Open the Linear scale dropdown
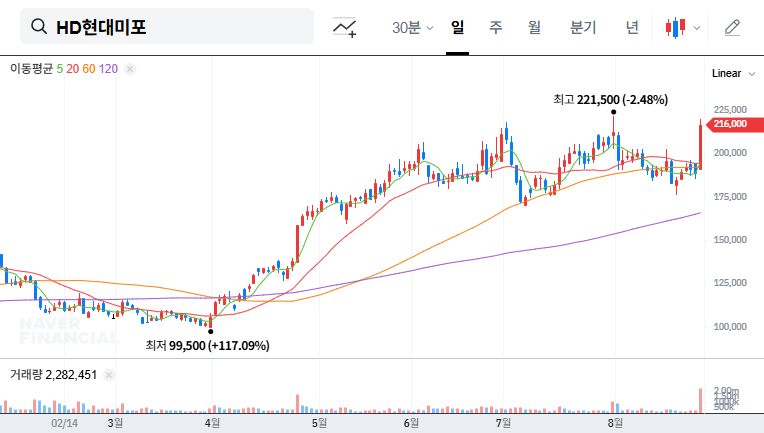The width and height of the screenshot is (764, 433). pos(733,74)
